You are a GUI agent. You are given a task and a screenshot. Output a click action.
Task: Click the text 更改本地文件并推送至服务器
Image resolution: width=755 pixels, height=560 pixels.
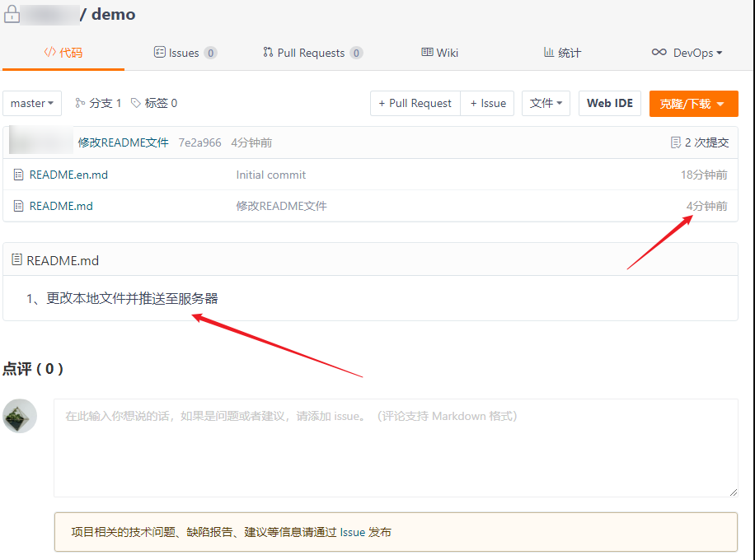(132, 298)
